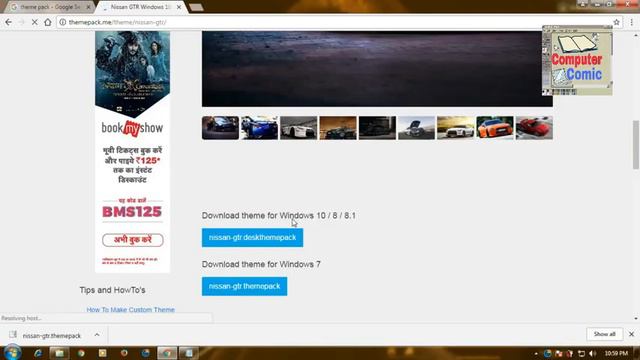640x360 pixels.
Task: Open the Pirates movie poster ad
Action: (132, 73)
